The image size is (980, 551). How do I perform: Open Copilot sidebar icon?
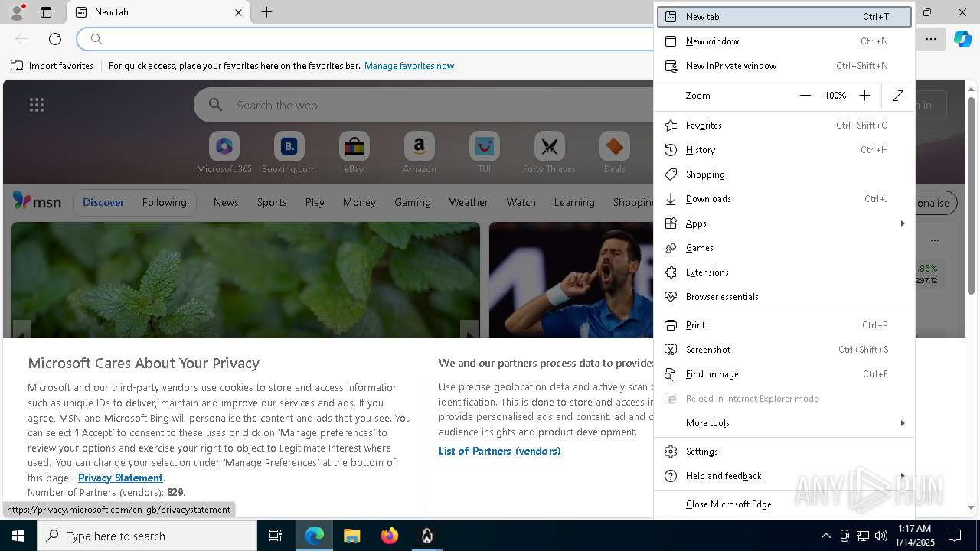(962, 39)
